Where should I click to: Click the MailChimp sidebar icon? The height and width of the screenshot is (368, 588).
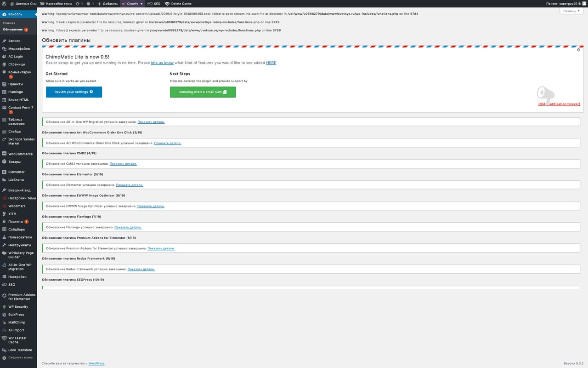(x=4, y=322)
